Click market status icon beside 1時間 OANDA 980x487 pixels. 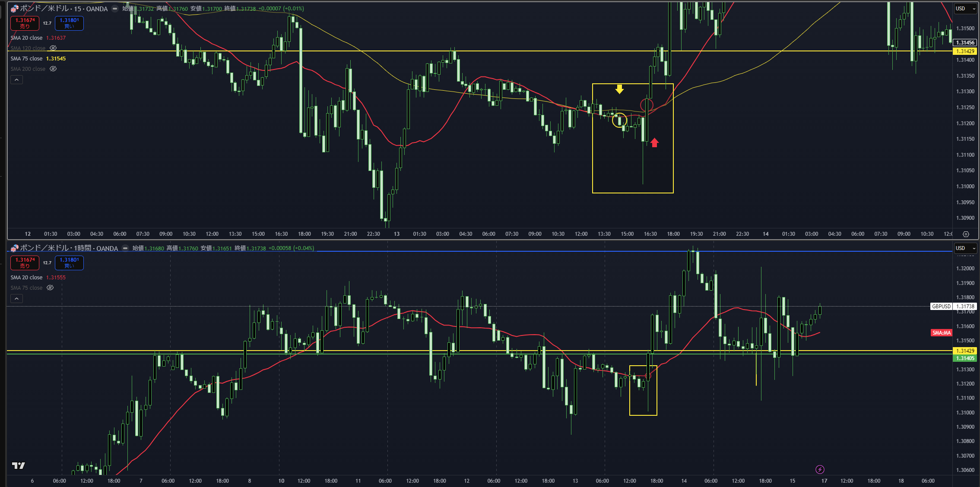point(125,248)
